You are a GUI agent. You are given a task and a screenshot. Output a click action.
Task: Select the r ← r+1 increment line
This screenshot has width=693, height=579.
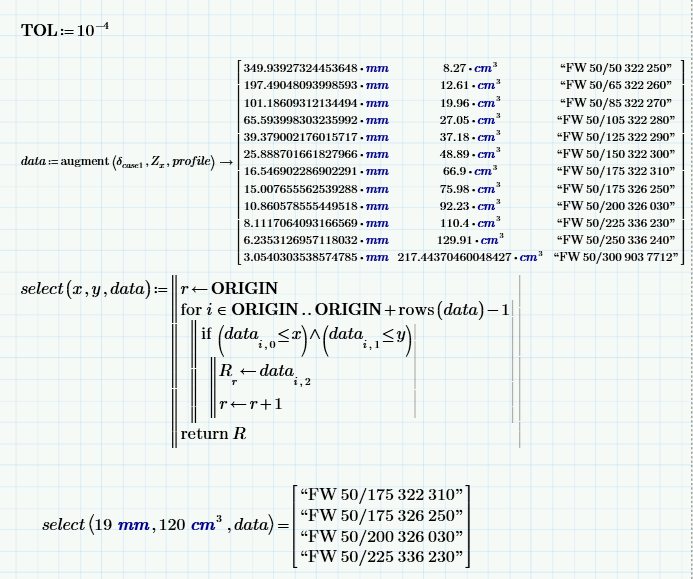(x=250, y=404)
